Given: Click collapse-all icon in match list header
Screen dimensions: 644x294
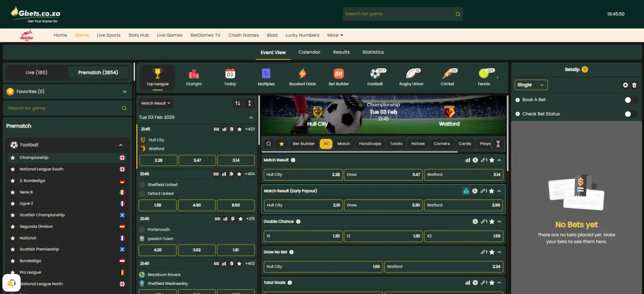Looking at the screenshot, I should [x=249, y=103].
